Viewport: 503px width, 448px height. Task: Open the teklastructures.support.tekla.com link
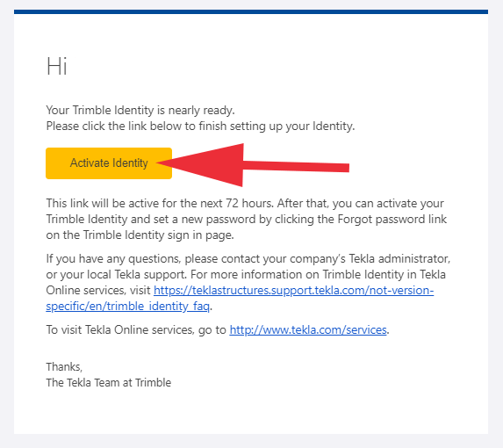tap(293, 291)
